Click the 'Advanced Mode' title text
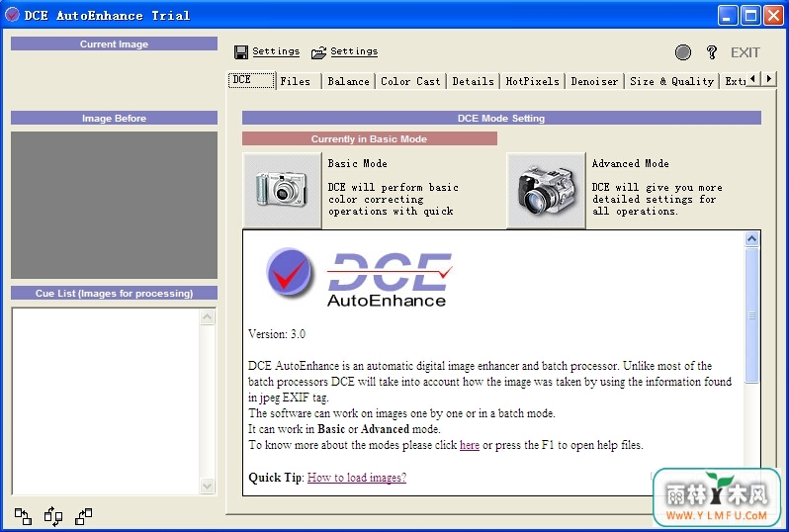Screen dimensions: 789x532 point(630,163)
